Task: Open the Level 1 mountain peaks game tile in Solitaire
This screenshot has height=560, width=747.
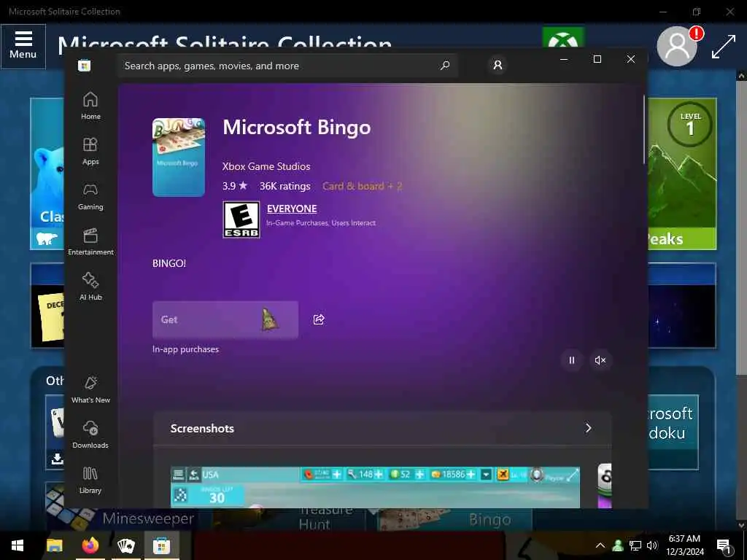Action: point(682,174)
